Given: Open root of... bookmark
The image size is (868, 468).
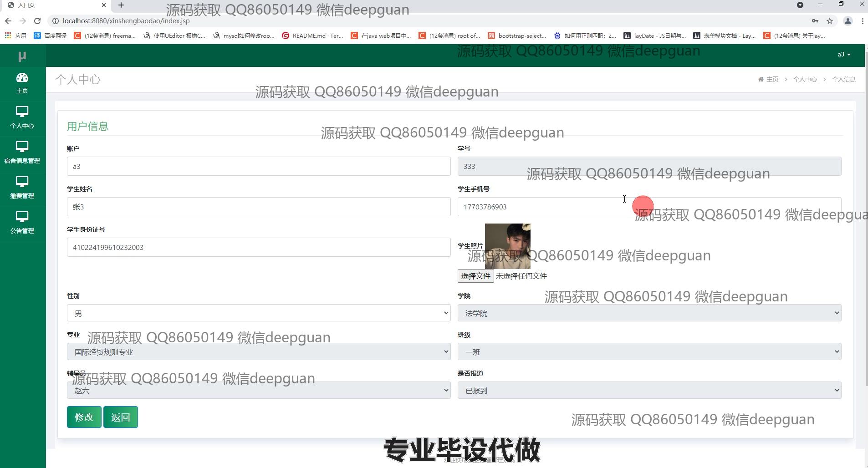Looking at the screenshot, I should click(449, 36).
